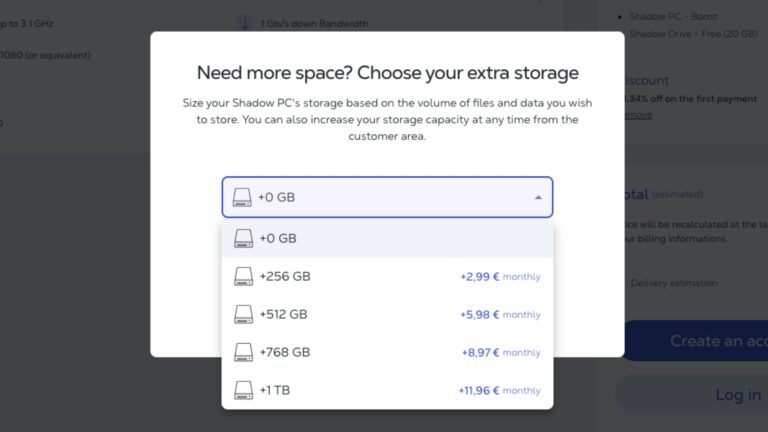Click the drive icon in the selected storage field
The image size is (768, 432).
tap(242, 197)
